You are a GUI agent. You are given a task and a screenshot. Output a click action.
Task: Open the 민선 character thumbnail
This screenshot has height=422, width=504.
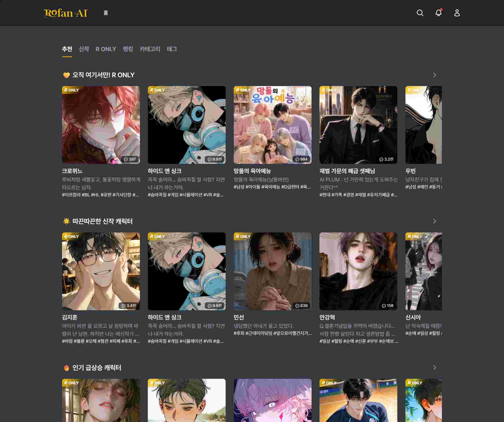click(x=273, y=271)
